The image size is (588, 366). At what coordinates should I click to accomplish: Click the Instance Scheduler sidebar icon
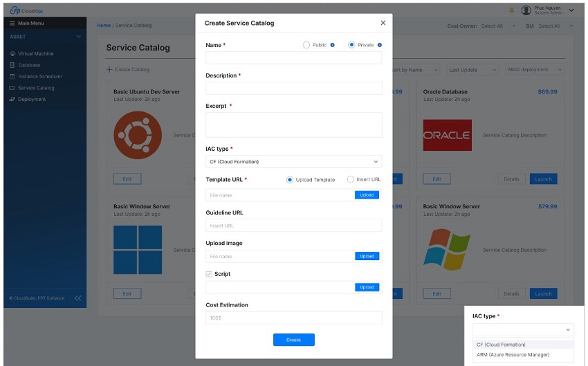point(12,77)
